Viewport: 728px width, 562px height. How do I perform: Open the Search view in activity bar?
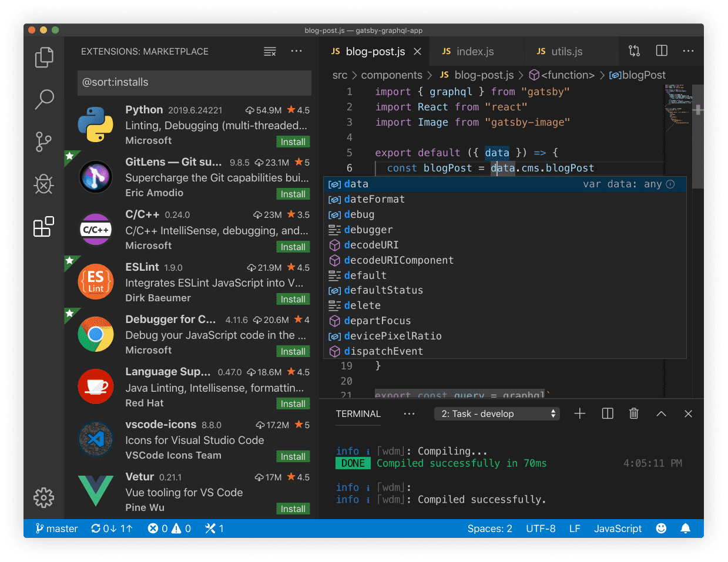tap(44, 99)
